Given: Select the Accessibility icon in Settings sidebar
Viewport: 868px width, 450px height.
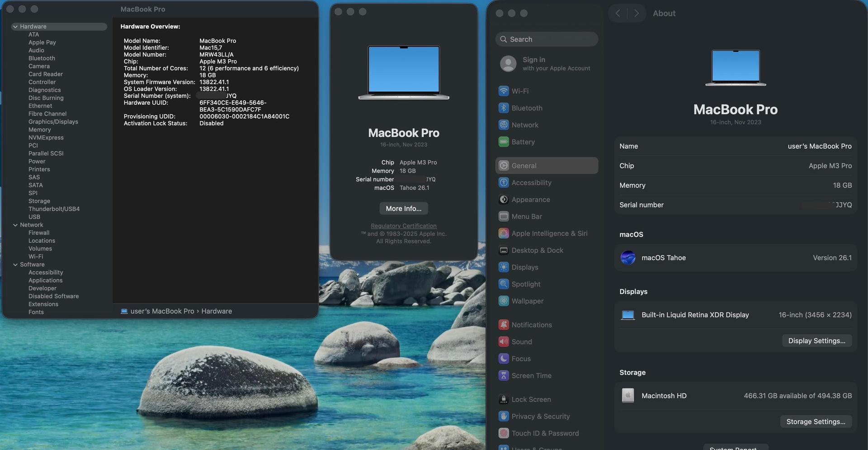Looking at the screenshot, I should tap(503, 183).
